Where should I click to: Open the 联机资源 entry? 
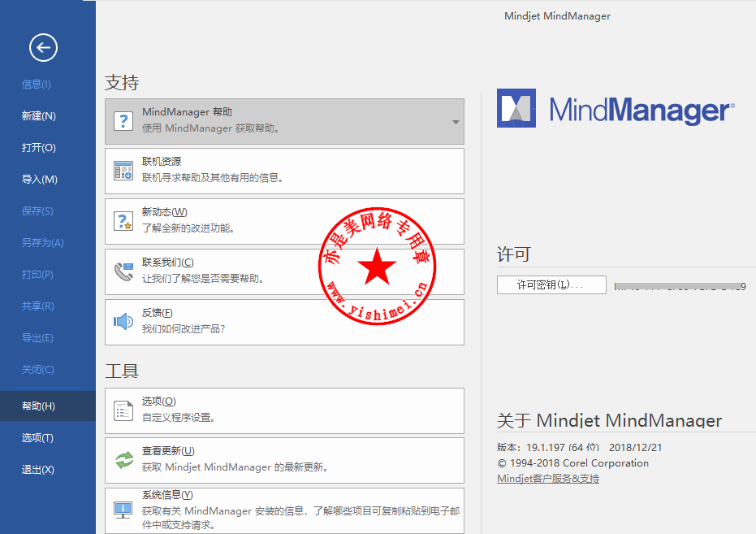click(x=284, y=171)
